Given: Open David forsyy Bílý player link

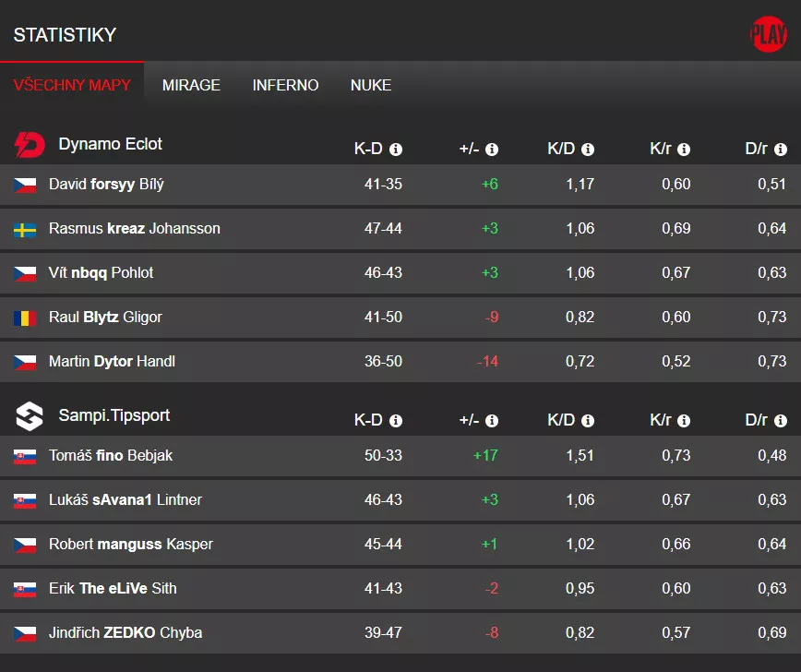Looking at the screenshot, I should (x=106, y=185).
